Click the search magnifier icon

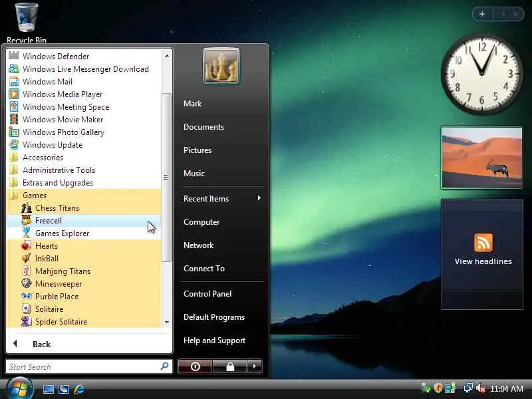point(164,366)
